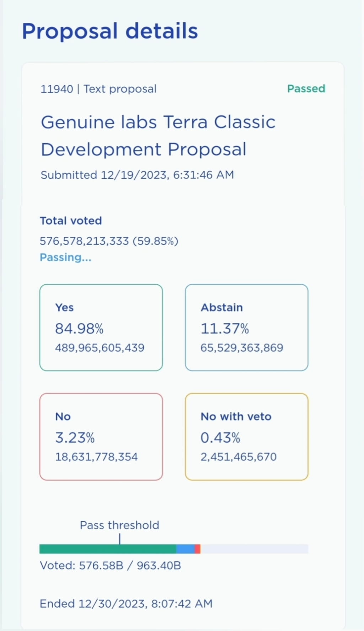Click the Proposal details page heading
The image size is (364, 631).
pos(109,31)
